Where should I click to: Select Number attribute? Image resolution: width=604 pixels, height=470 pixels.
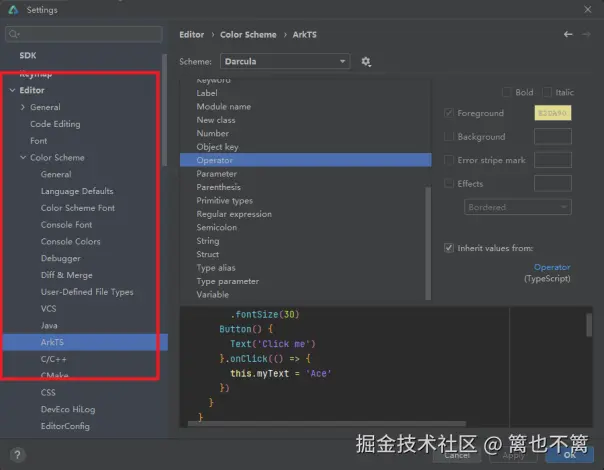click(x=213, y=133)
